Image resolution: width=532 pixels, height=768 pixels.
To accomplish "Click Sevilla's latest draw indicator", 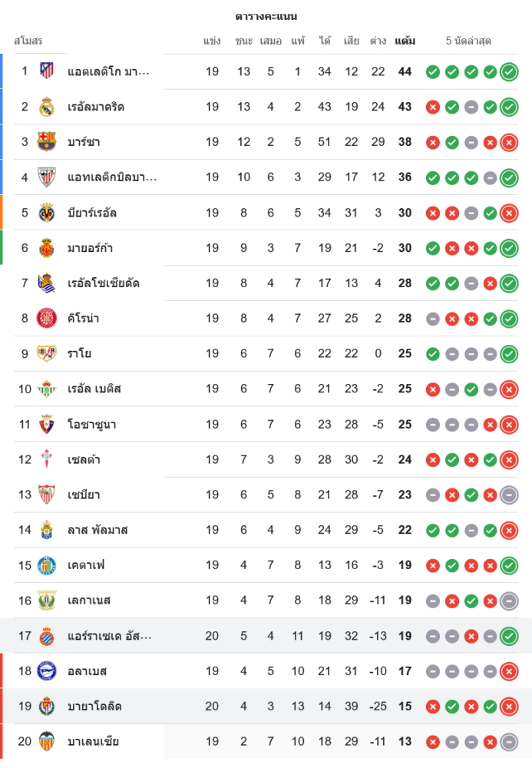I will (508, 495).
